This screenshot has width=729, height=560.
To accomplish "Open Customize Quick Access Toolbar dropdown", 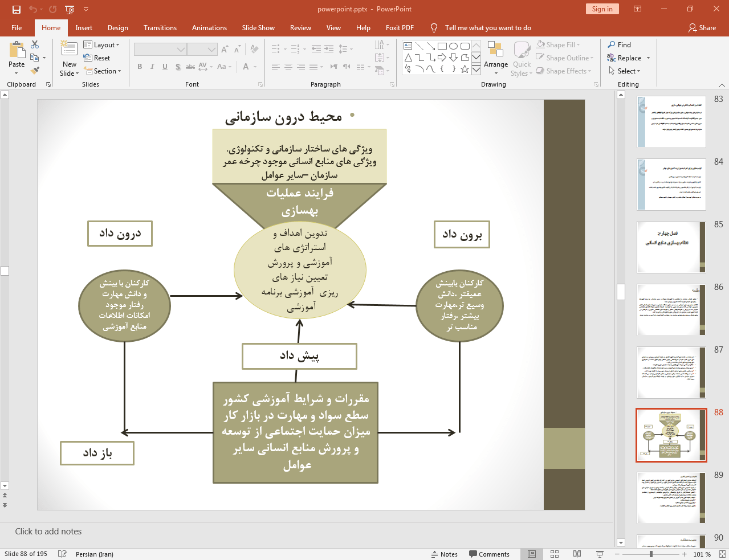I will click(x=86, y=9).
